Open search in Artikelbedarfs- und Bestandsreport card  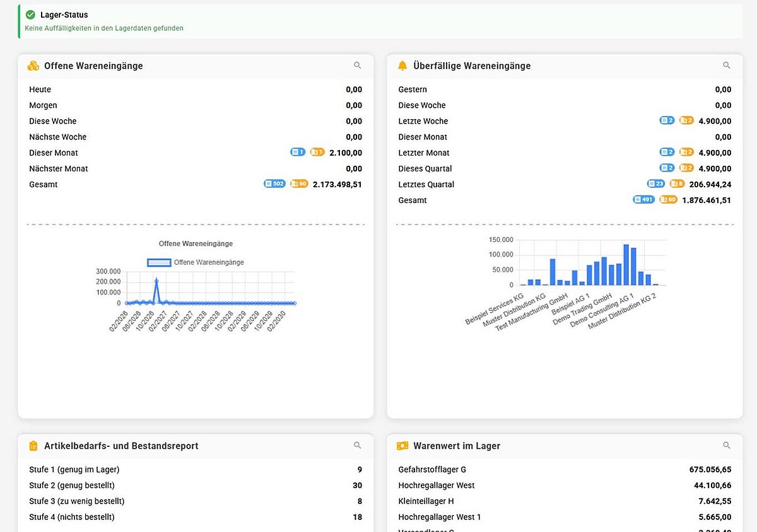coord(358,446)
